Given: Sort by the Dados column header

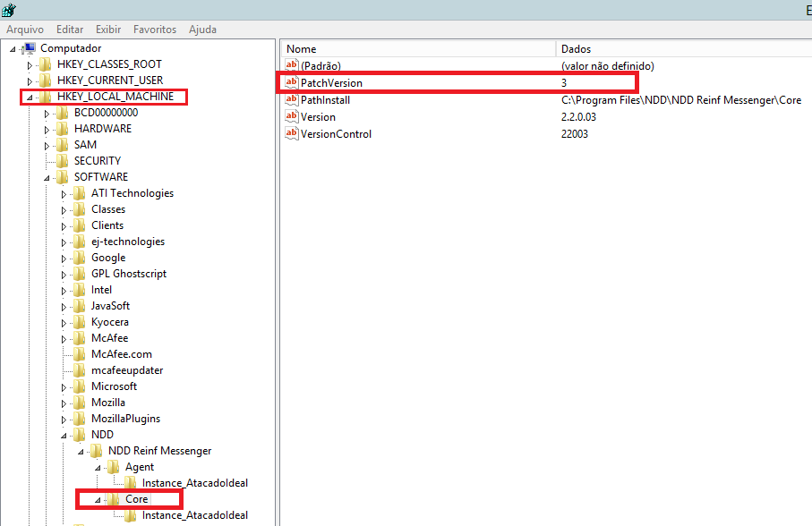Looking at the screenshot, I should (684, 48).
